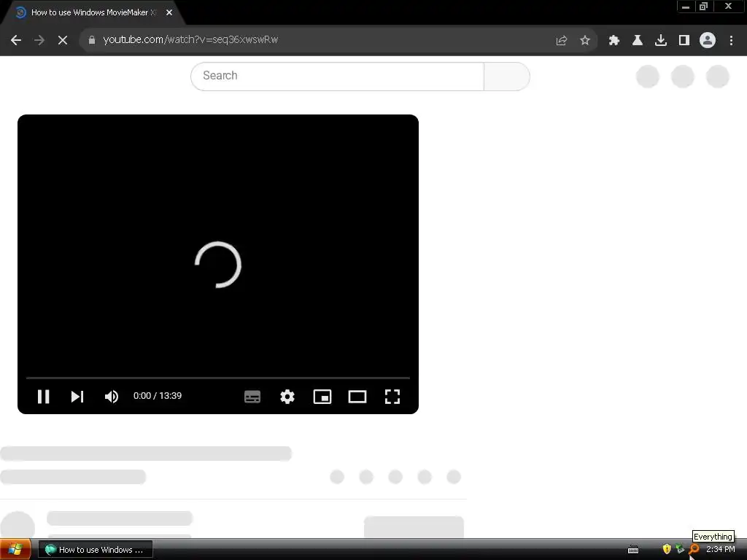Switch to theater mode
Screen dimensions: 747x560
tap(357, 396)
